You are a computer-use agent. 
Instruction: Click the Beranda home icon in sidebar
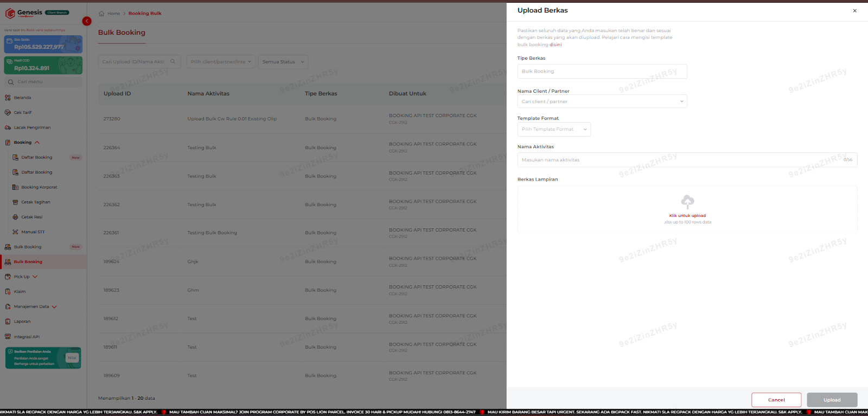(x=8, y=98)
